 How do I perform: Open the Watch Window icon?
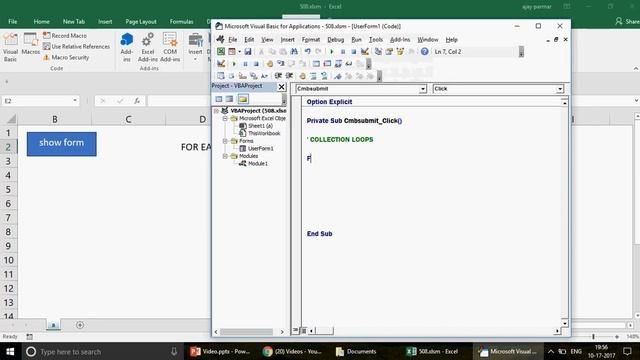pyautogui.click(x=338, y=64)
